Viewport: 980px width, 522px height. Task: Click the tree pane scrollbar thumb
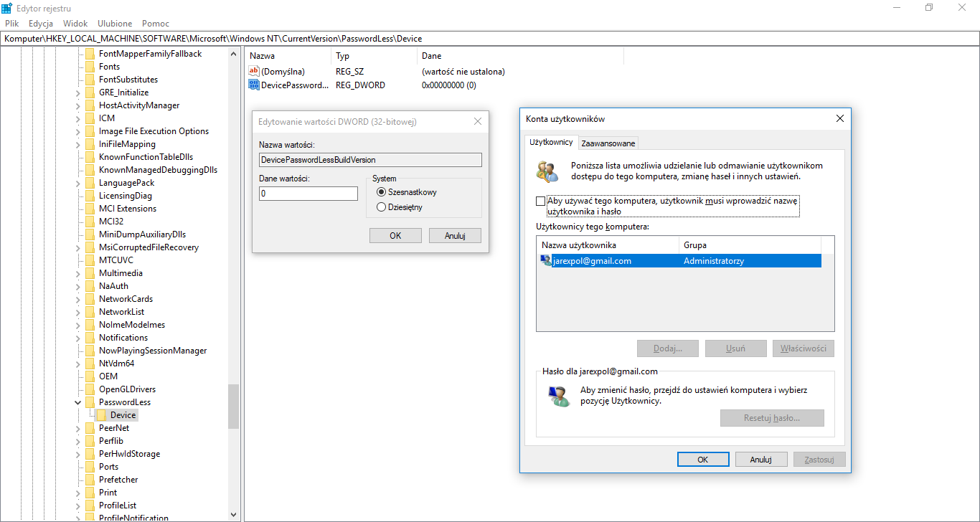point(234,407)
